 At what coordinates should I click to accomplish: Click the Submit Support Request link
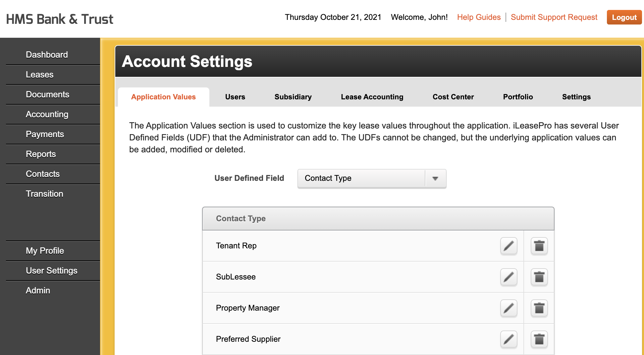point(554,17)
